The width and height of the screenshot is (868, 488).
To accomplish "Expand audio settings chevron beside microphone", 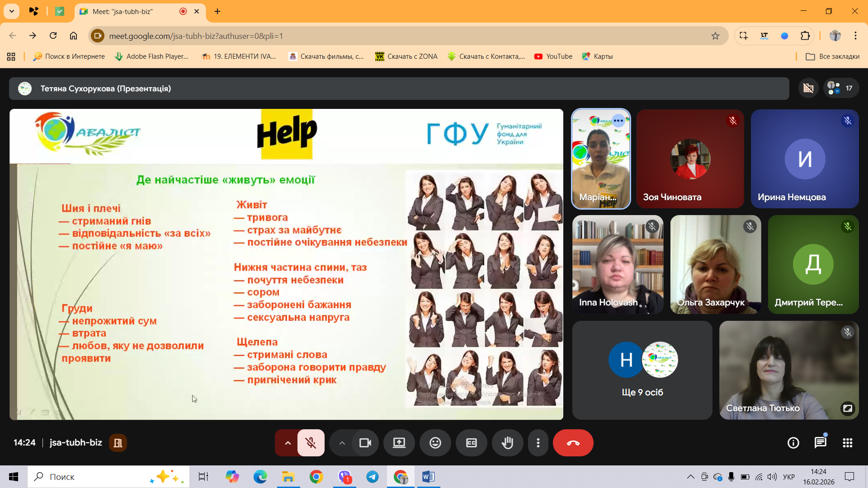I will (x=288, y=443).
